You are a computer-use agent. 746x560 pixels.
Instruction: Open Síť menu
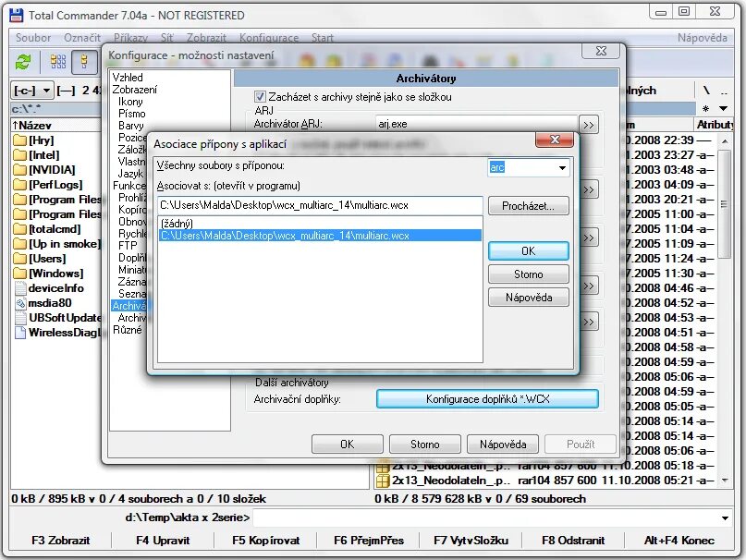(167, 38)
